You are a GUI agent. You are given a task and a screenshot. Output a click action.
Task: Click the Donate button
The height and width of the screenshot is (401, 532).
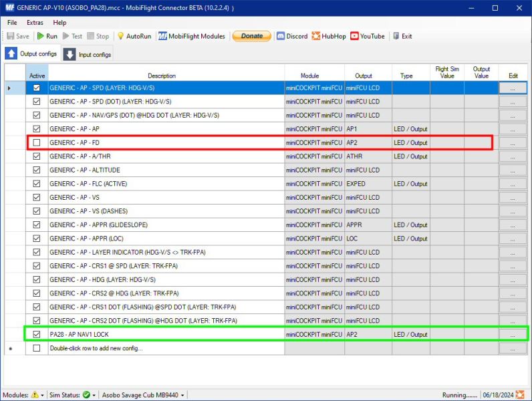[252, 36]
